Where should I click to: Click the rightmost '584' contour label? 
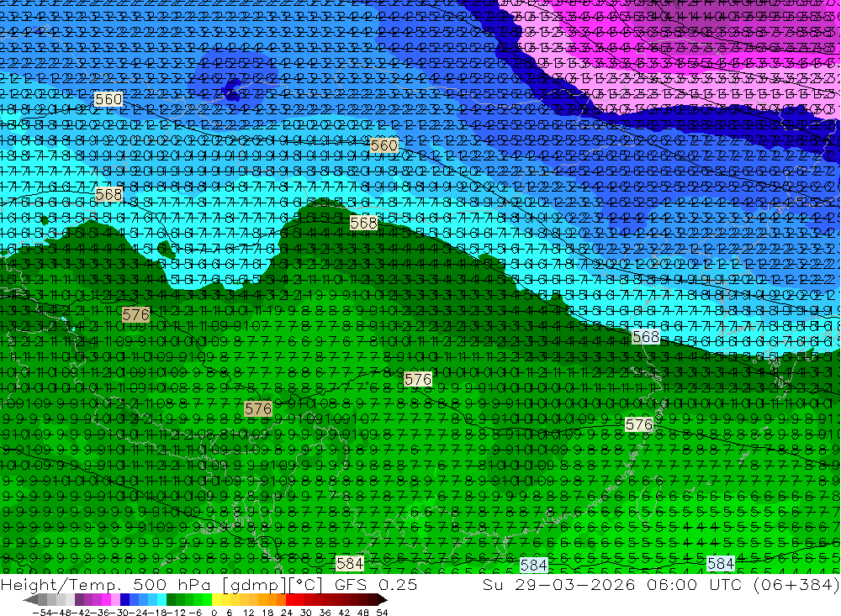tap(721, 563)
